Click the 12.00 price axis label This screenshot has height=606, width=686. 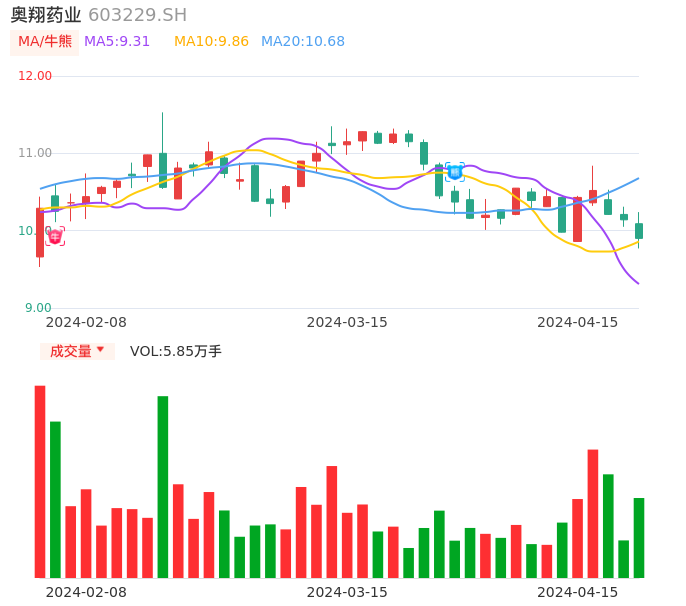35,76
